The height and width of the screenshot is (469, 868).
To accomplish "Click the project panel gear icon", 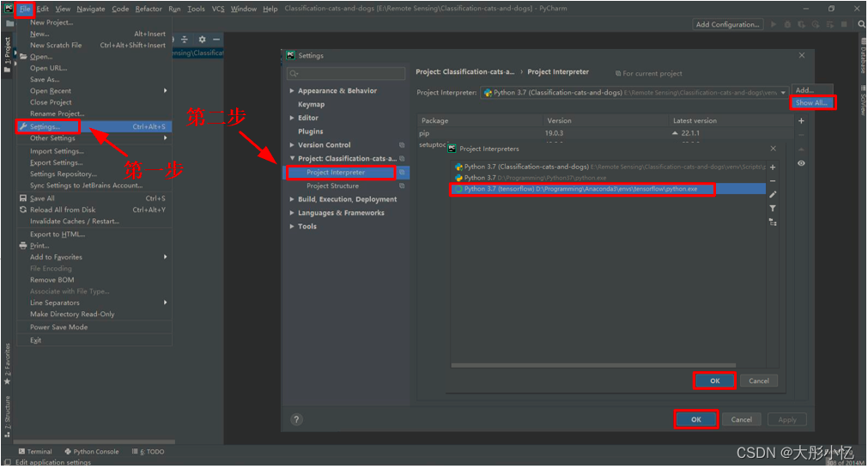I will click(202, 40).
